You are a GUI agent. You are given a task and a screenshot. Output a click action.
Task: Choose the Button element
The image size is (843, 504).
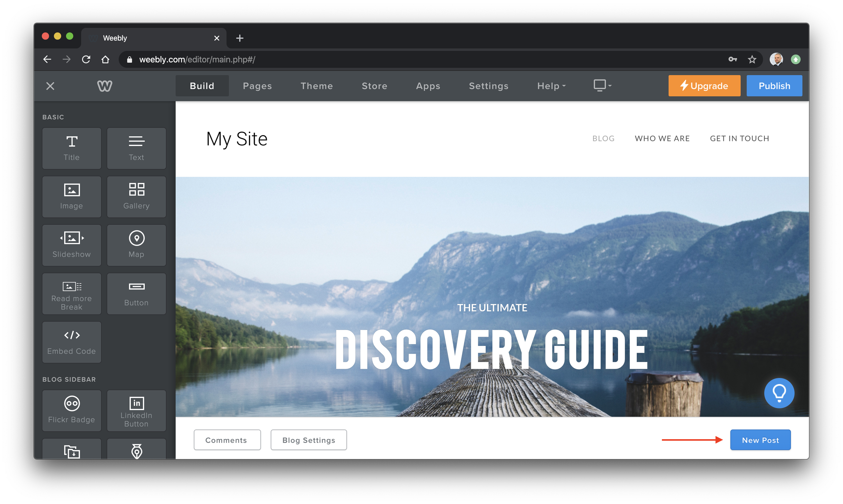tap(136, 294)
